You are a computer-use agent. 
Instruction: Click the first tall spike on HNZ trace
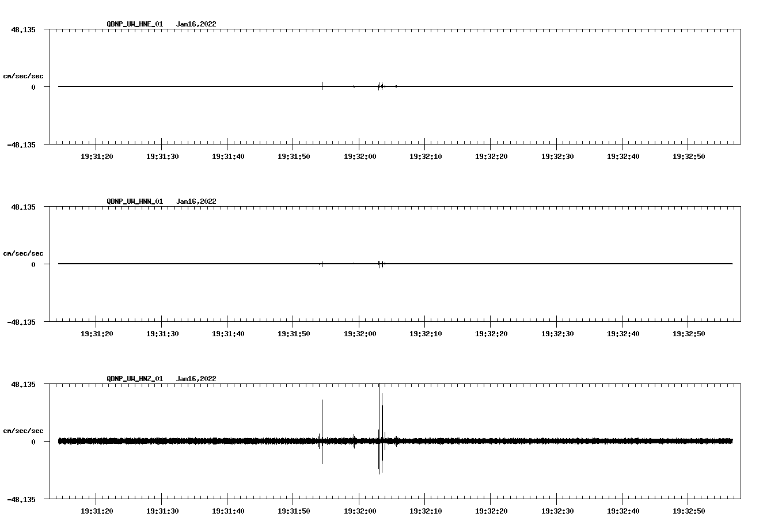322,432
